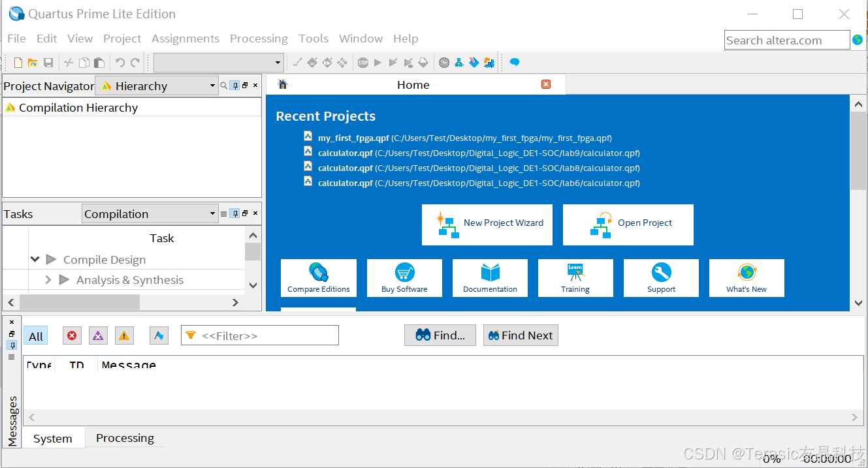This screenshot has height=468, width=868.
Task: Toggle the pin on Messages panel
Action: 12,345
